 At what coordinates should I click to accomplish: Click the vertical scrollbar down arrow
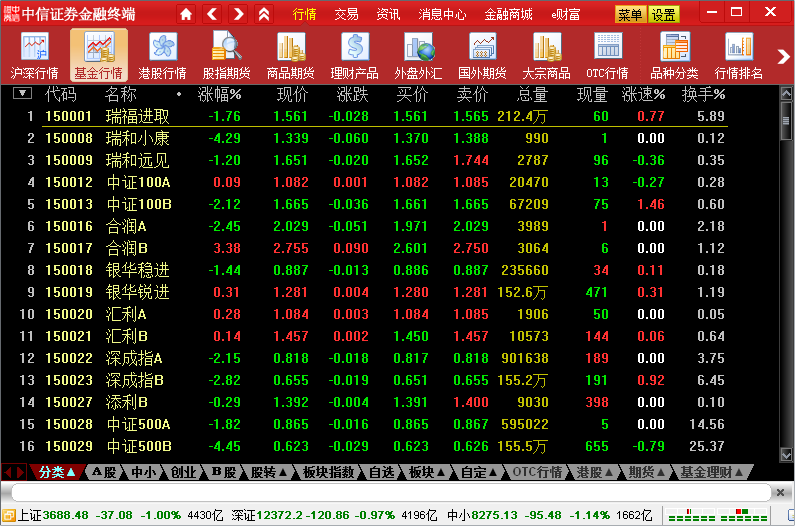click(786, 454)
